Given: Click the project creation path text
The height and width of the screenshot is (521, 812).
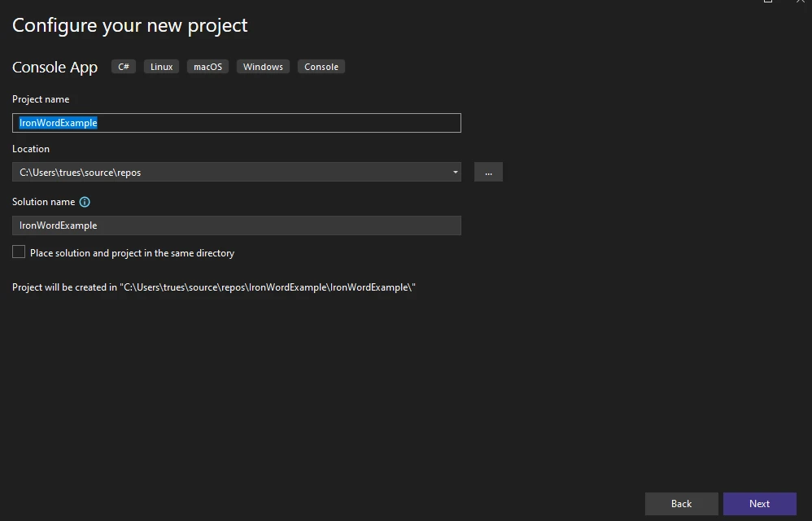Looking at the screenshot, I should 214,287.
